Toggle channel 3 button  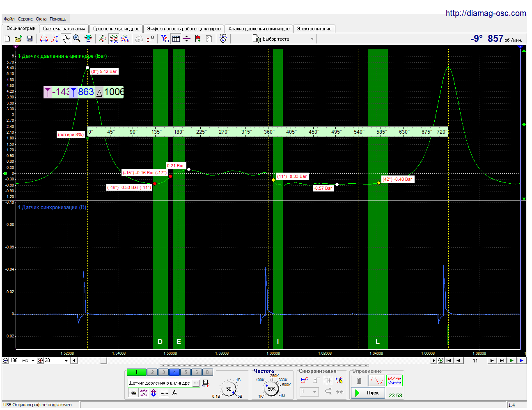coord(163,372)
